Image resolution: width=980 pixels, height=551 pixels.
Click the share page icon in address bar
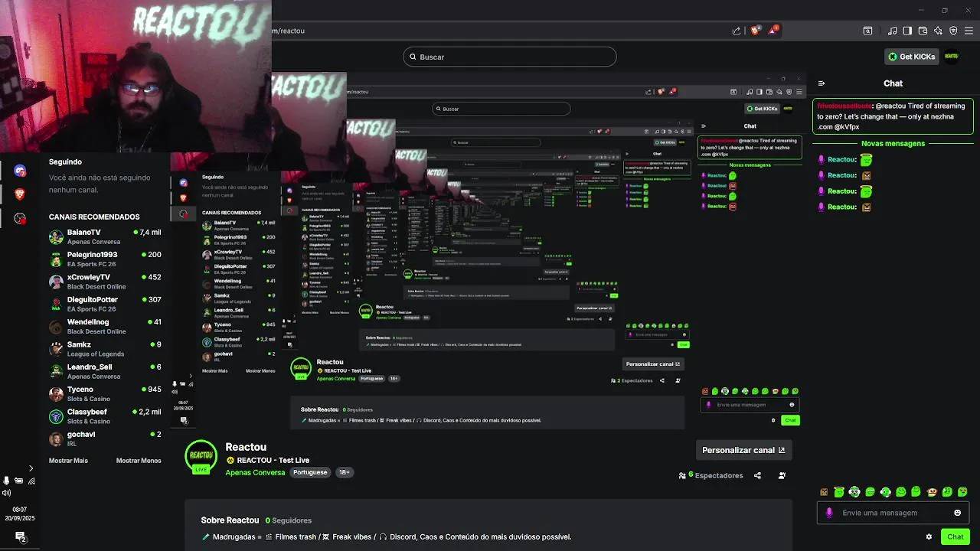click(x=737, y=31)
